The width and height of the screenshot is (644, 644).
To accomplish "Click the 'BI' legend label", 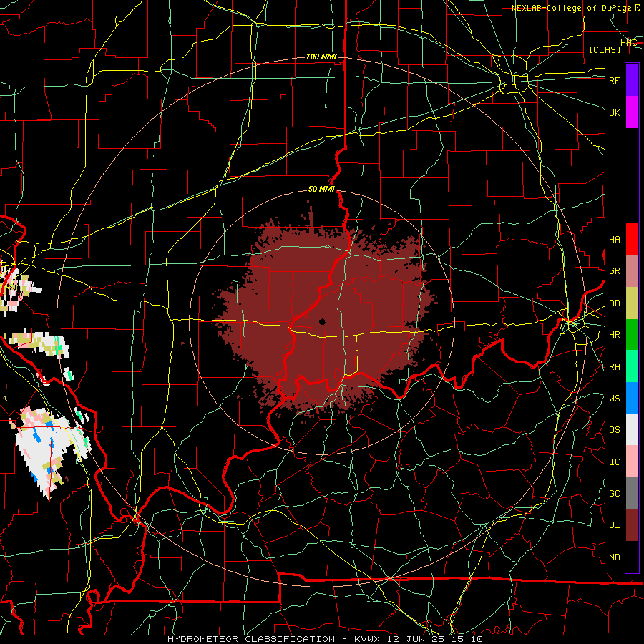I will 614,525.
